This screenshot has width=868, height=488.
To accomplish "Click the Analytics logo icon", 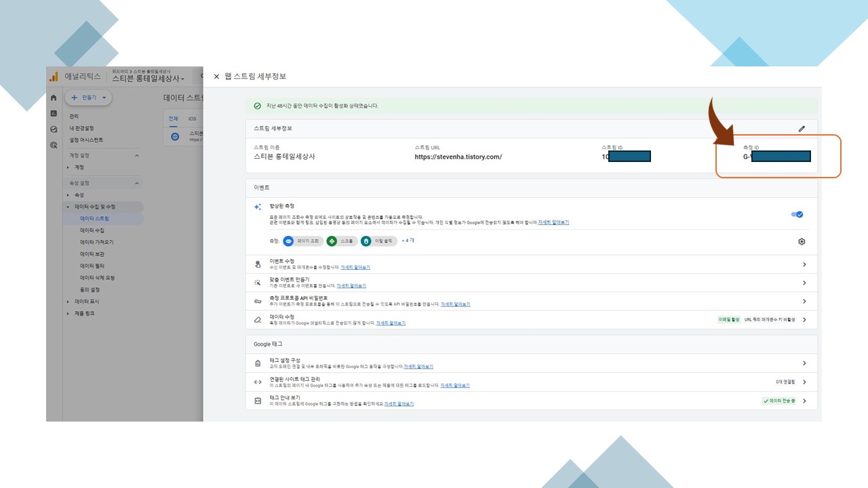I will (54, 77).
